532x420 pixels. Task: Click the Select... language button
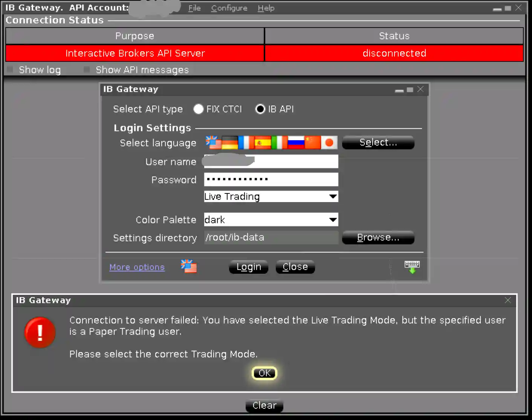[x=378, y=143]
